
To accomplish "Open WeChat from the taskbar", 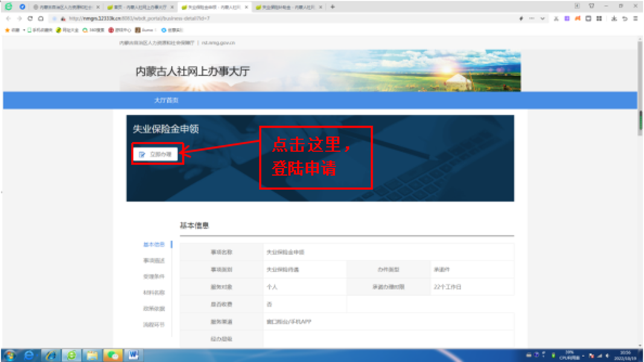I will point(112,355).
